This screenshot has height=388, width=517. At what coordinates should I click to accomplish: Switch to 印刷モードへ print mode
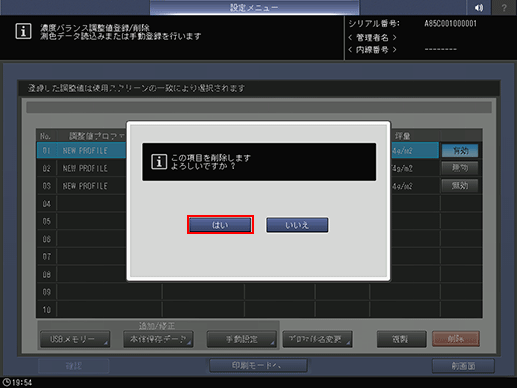click(x=258, y=366)
